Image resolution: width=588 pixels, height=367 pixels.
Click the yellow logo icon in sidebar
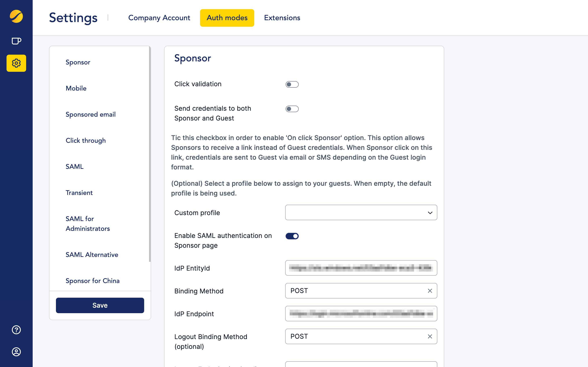(x=16, y=17)
